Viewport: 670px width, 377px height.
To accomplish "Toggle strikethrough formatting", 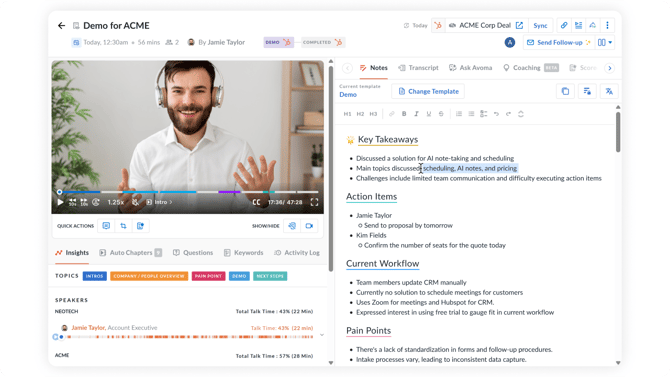I will tap(441, 114).
